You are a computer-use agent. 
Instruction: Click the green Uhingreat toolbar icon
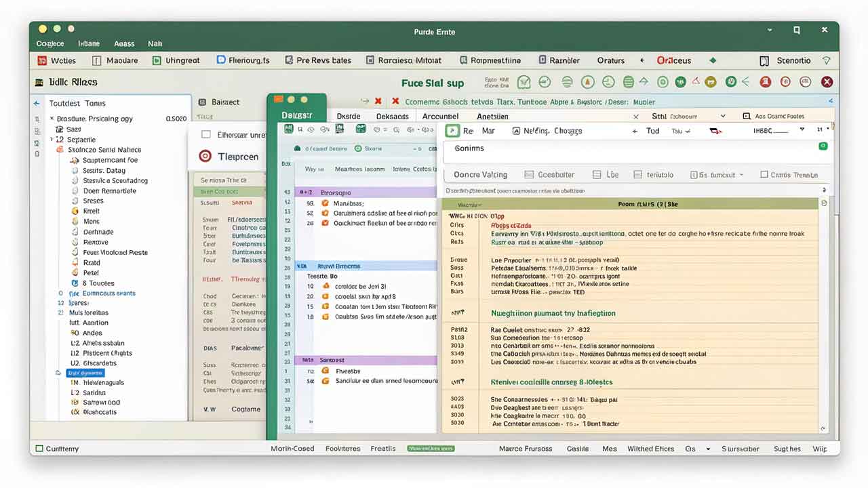157,60
